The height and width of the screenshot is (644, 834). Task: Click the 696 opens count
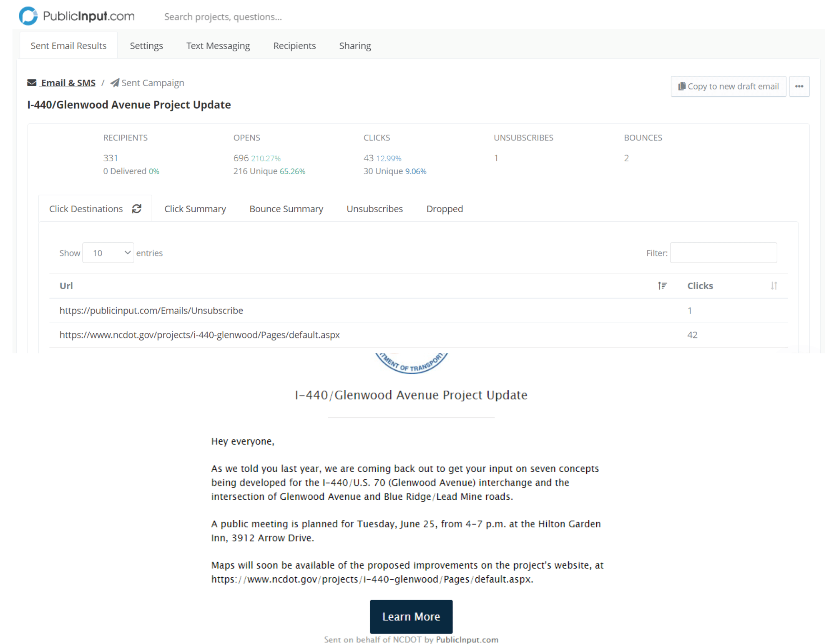[241, 158]
